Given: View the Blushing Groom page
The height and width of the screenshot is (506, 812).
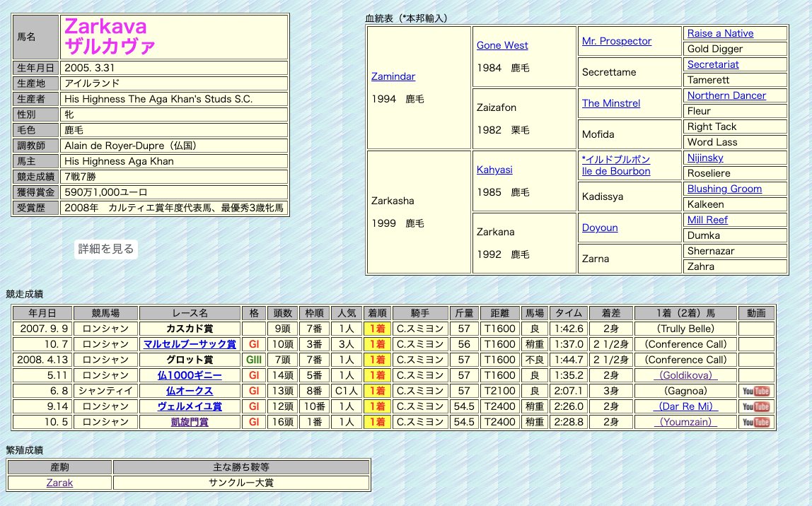Looking at the screenshot, I should tap(724, 188).
